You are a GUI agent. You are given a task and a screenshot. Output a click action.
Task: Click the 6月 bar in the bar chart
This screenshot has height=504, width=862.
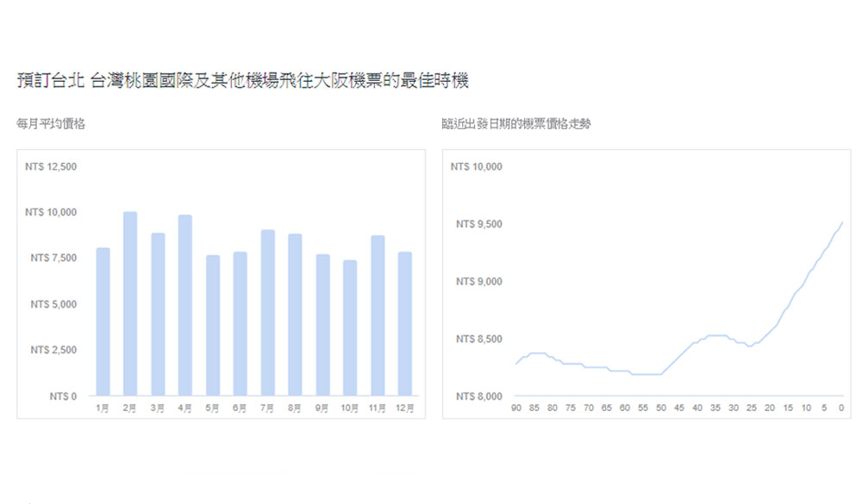click(x=240, y=324)
